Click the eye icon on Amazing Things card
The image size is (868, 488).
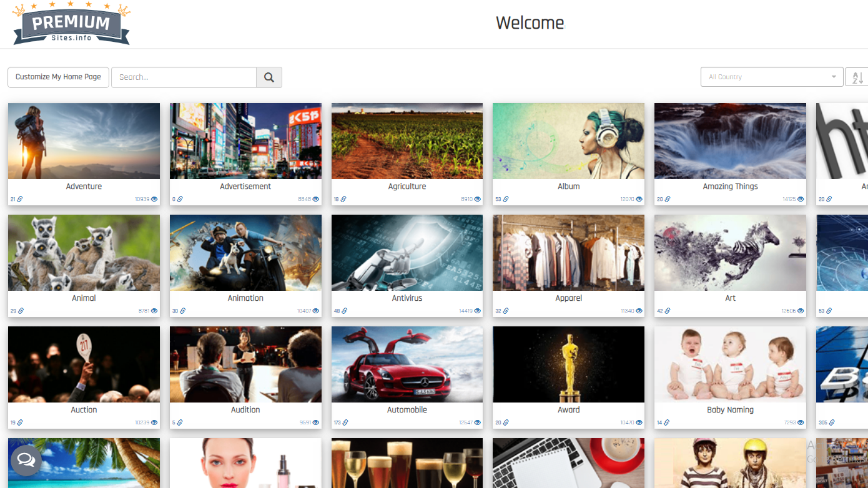click(x=801, y=199)
